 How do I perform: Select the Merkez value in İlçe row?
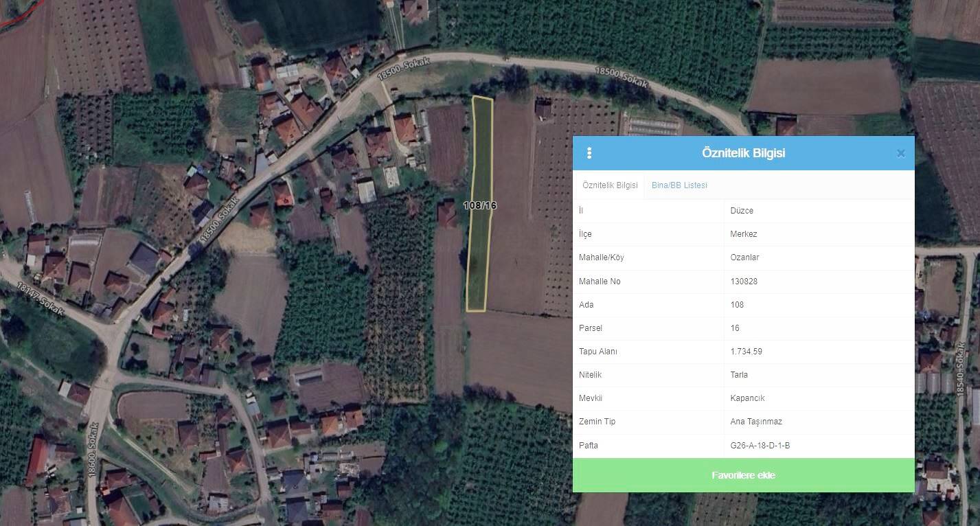[744, 234]
